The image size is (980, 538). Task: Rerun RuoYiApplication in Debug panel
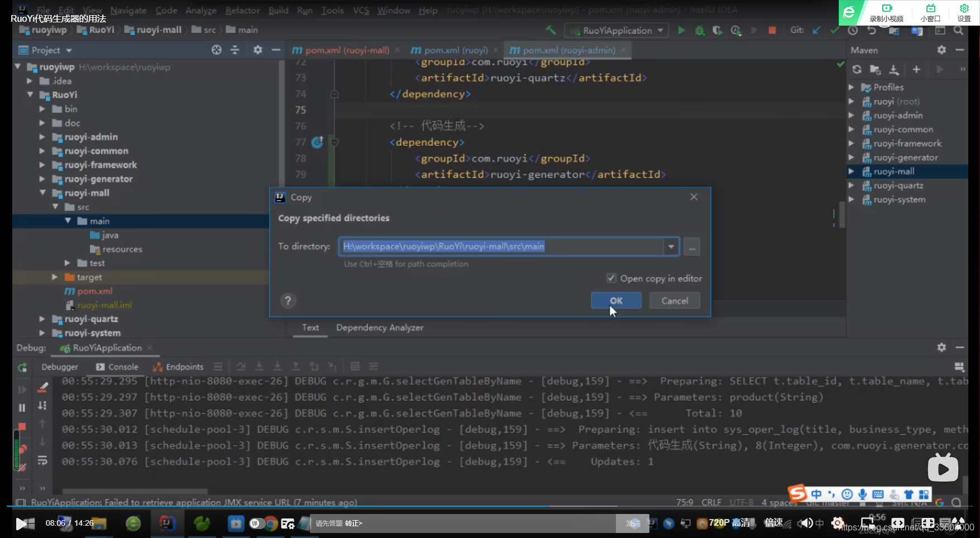pos(22,367)
